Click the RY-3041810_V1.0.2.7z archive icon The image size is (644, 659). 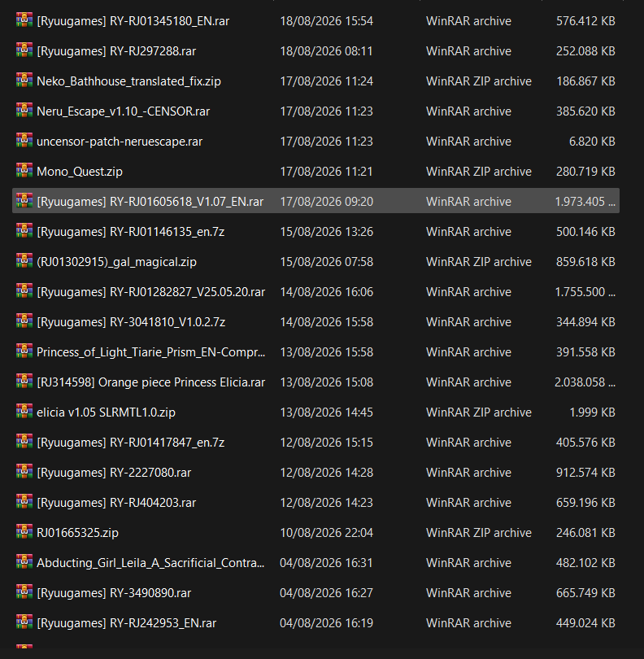(x=24, y=321)
